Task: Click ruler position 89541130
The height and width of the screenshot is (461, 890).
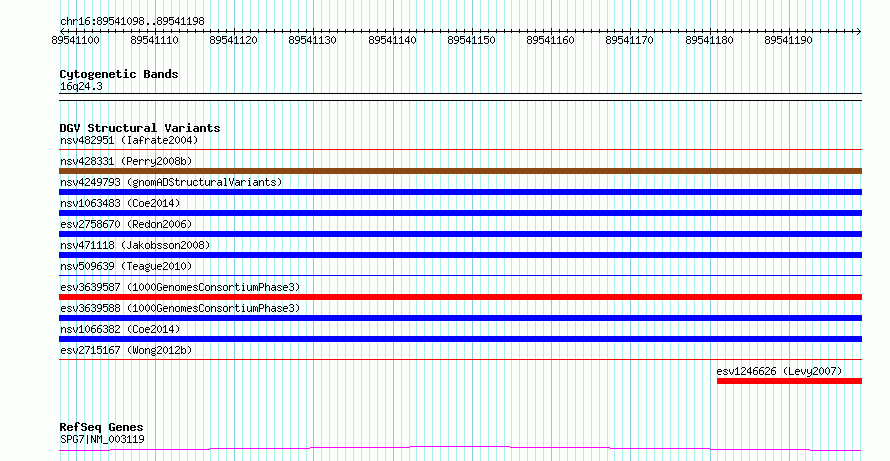Action: [x=312, y=40]
